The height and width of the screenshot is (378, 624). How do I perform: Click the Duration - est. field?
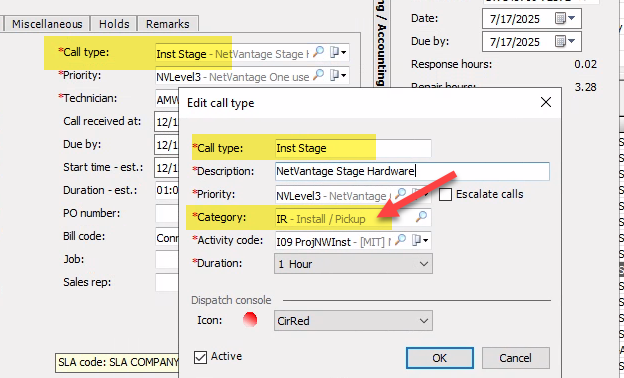[167, 191]
